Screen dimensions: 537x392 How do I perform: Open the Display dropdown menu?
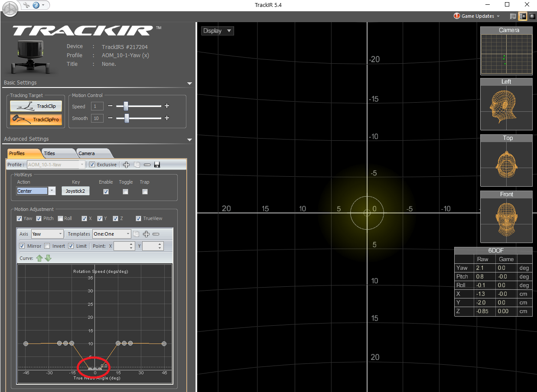click(x=218, y=31)
